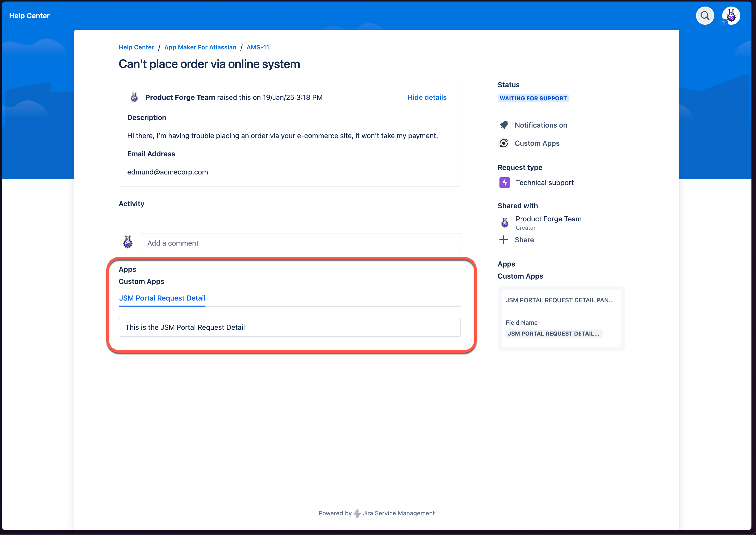This screenshot has width=756, height=535.
Task: Click the plus icon next to Share
Action: coord(504,240)
